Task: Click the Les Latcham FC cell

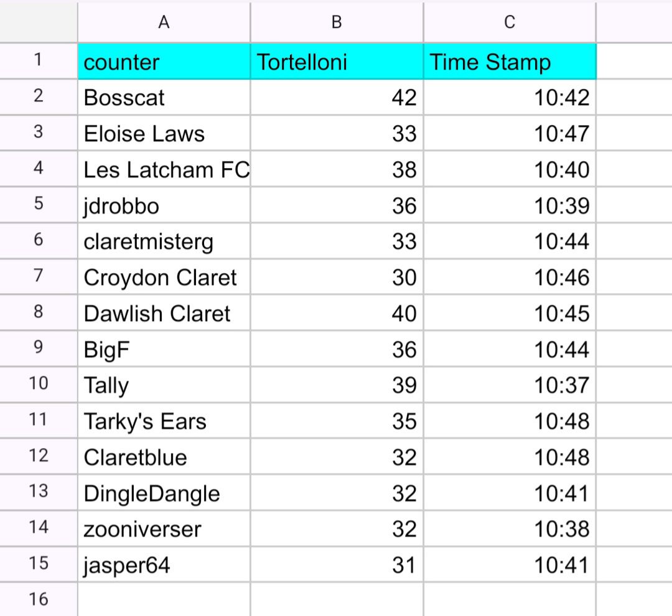Action: pyautogui.click(x=164, y=169)
